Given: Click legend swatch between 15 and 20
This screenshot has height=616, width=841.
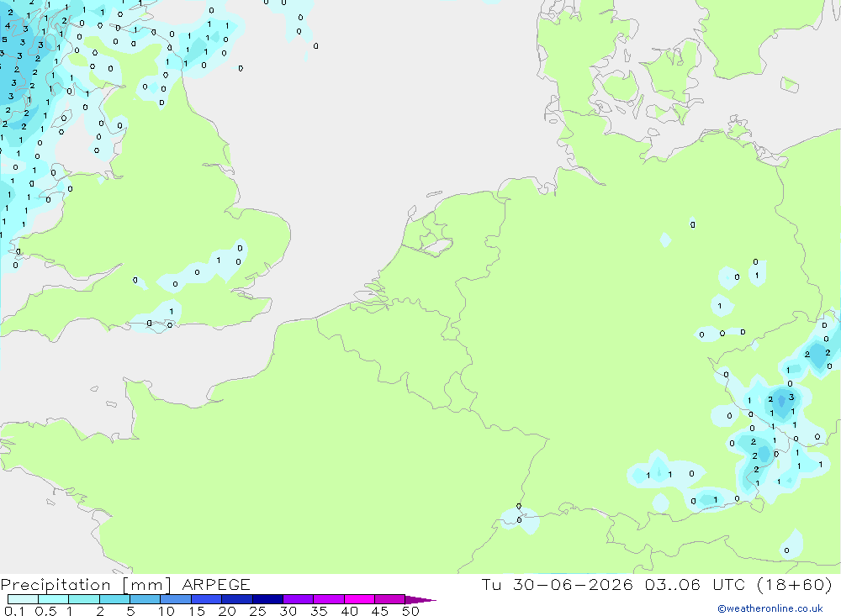Looking at the screenshot, I should tap(207, 599).
